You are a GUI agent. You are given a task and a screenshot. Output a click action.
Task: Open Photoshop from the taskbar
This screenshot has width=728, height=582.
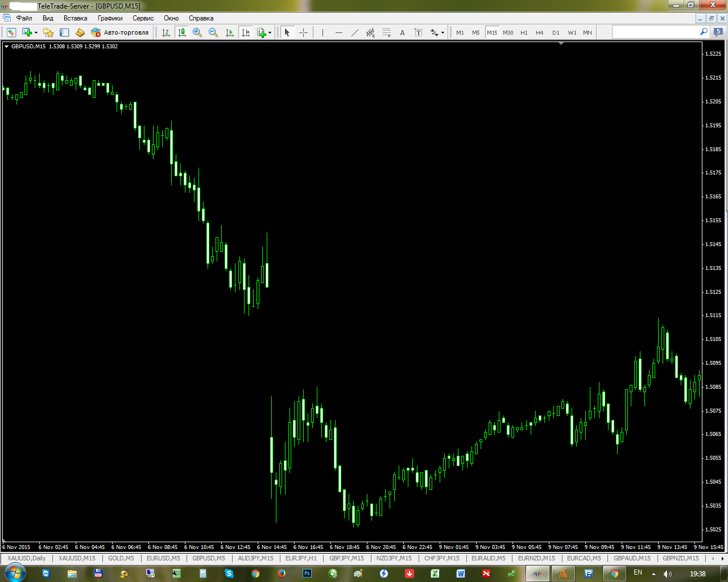coord(307,573)
